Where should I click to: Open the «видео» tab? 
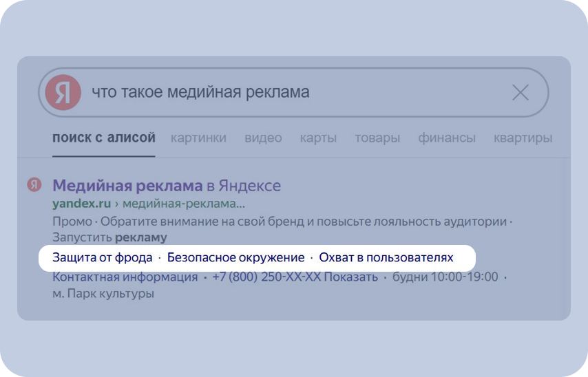click(263, 138)
